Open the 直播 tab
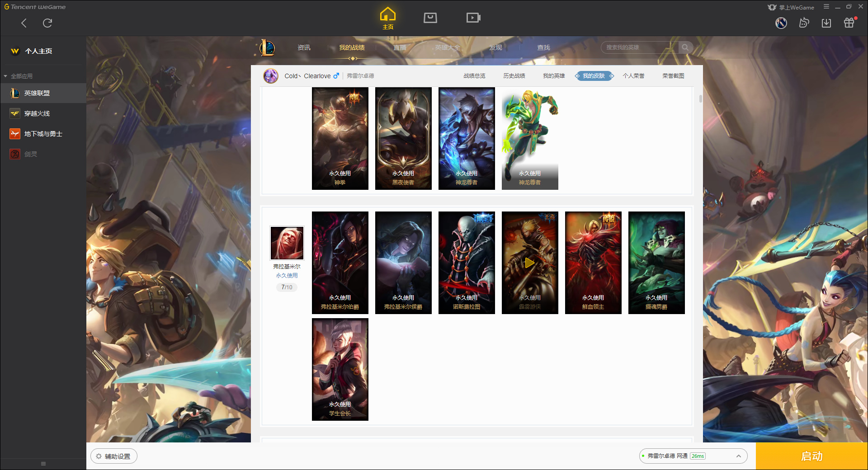Screen dimensions: 868x470 tap(400, 47)
